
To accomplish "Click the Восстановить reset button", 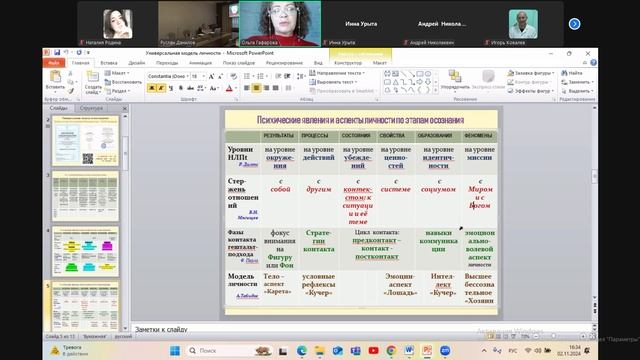I will pyautogui.click(x=123, y=82).
